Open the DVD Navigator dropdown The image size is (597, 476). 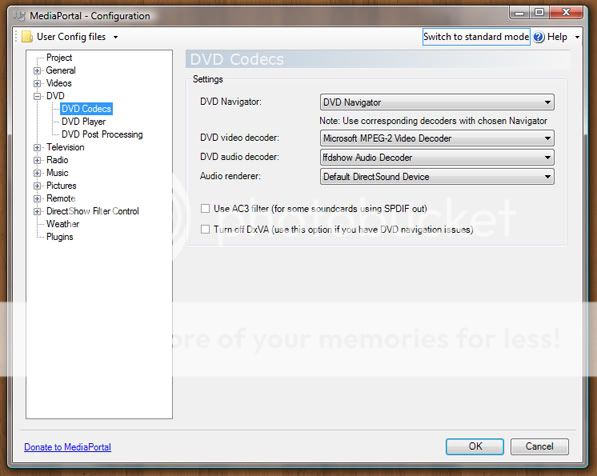437,102
